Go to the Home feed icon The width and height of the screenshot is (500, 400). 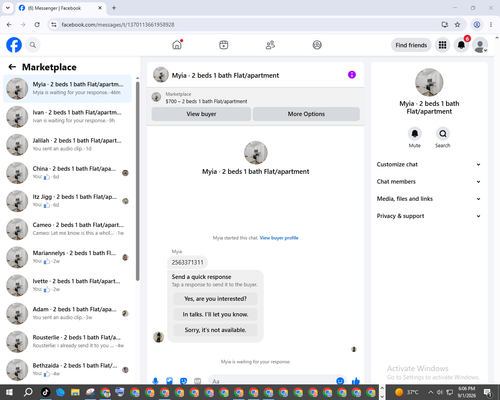tap(177, 45)
